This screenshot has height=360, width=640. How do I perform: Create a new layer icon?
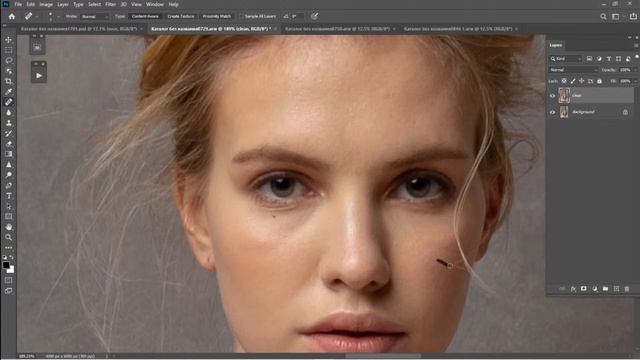(616, 289)
